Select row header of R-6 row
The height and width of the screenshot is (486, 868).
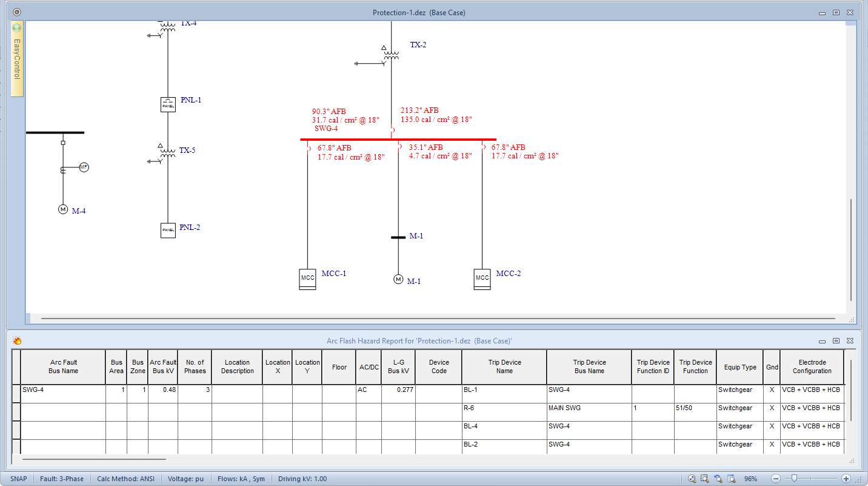16,412
